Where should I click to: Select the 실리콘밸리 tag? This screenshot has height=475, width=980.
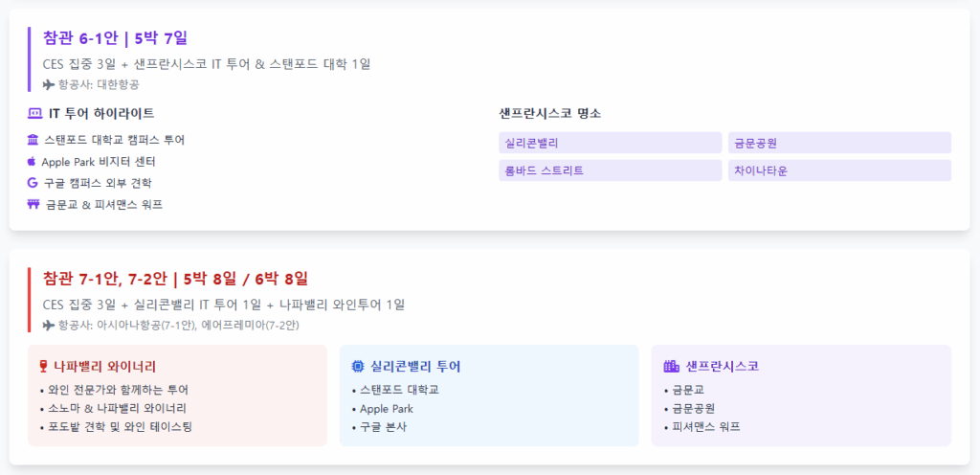tap(610, 143)
